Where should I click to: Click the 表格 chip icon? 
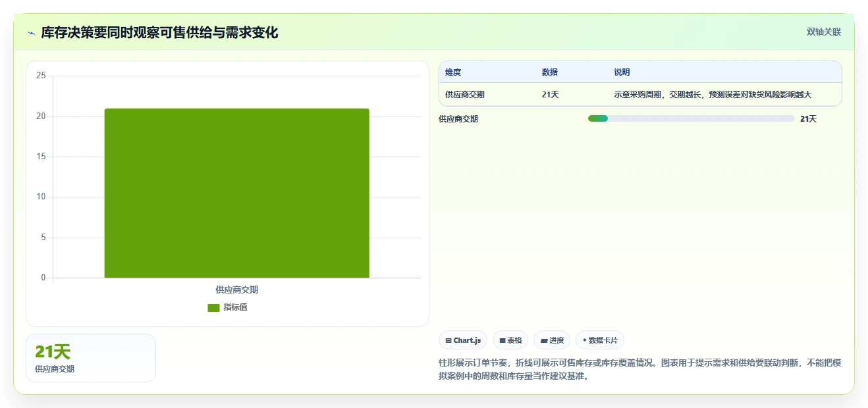tap(502, 341)
